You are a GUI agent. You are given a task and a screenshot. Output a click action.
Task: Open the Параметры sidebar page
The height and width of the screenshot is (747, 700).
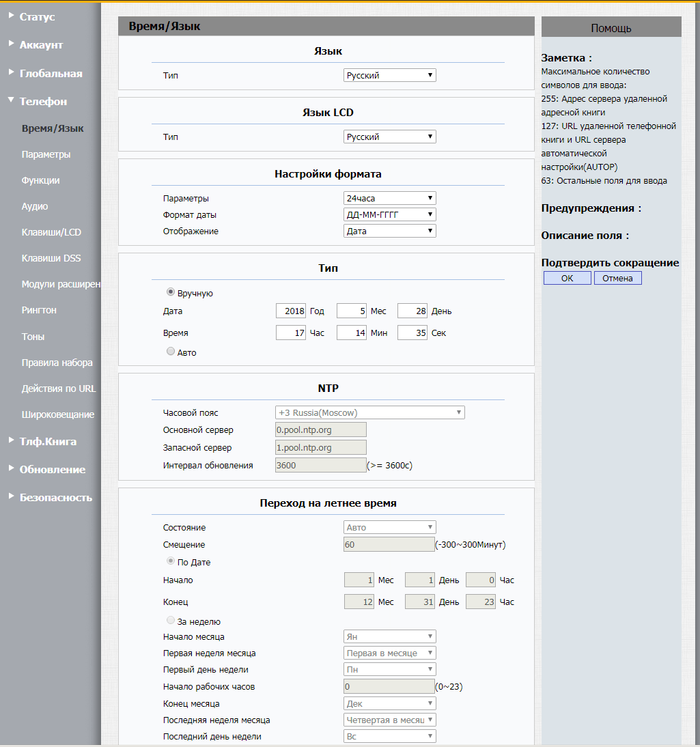(46, 154)
